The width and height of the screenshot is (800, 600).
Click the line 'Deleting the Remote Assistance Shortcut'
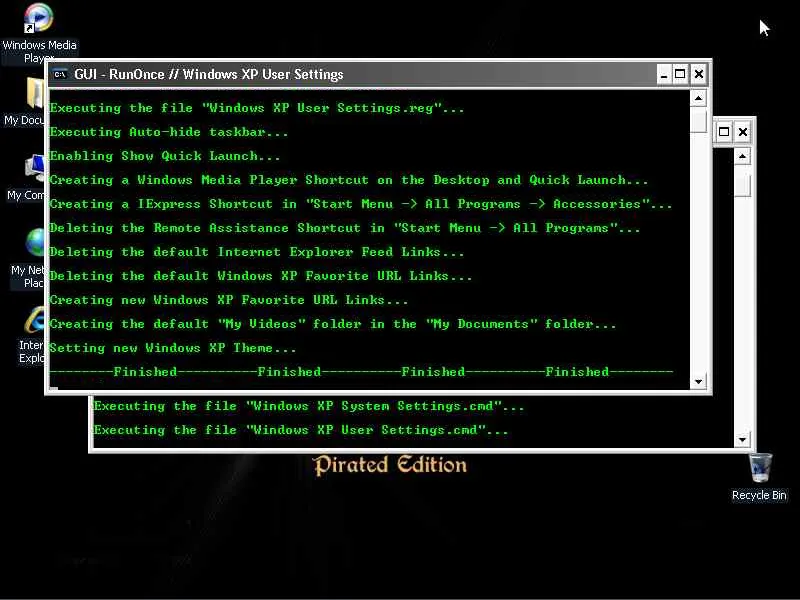[345, 228]
